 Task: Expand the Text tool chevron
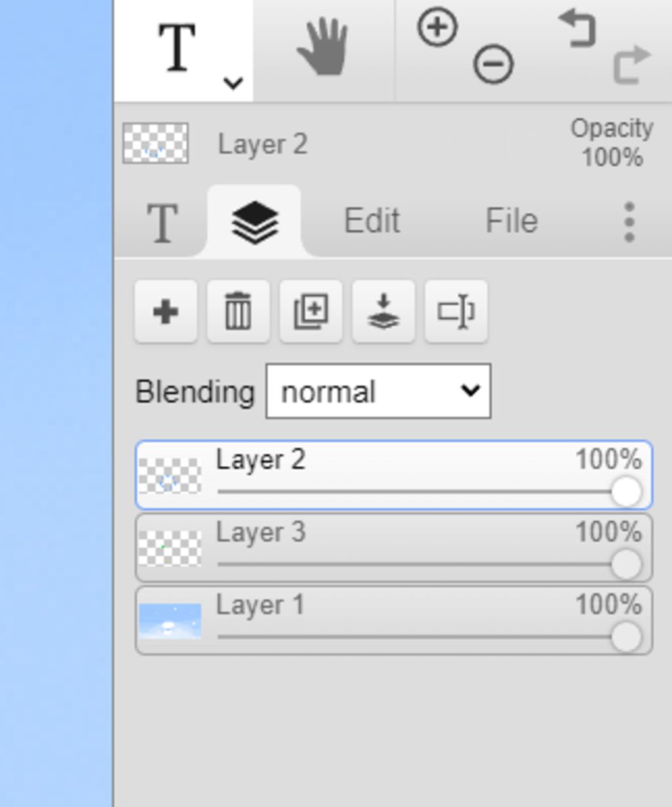[233, 83]
